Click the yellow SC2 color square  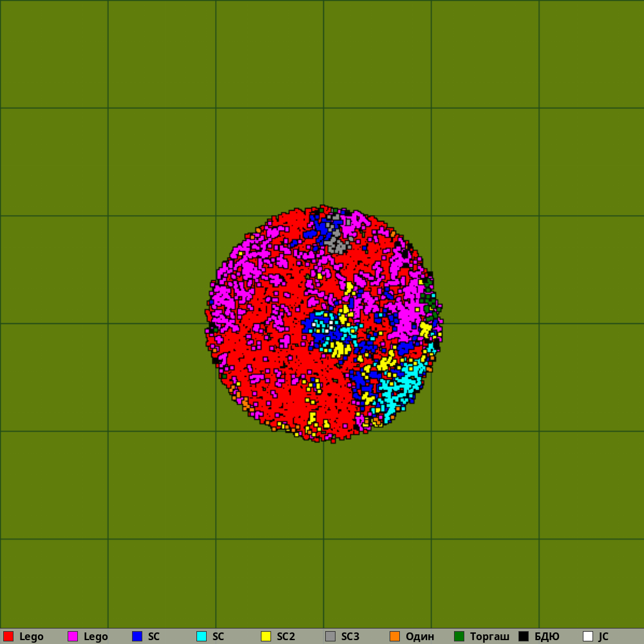point(266,636)
